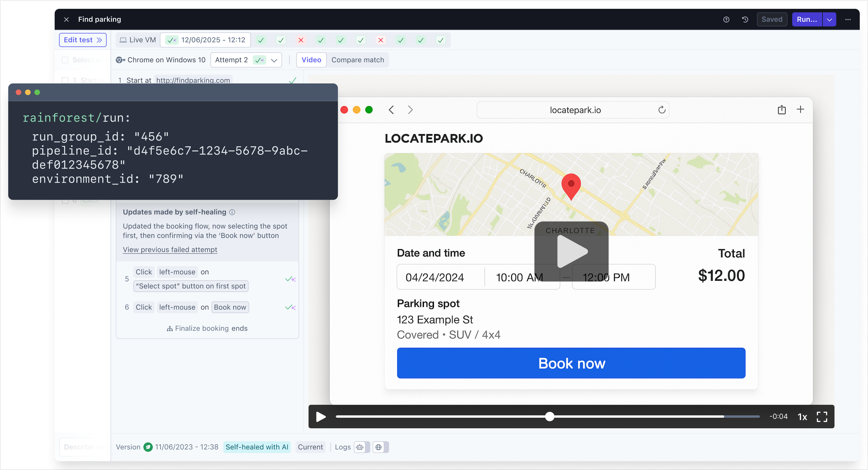868x470 pixels.
Task: Click the self-healing info icon
Action: (x=232, y=212)
